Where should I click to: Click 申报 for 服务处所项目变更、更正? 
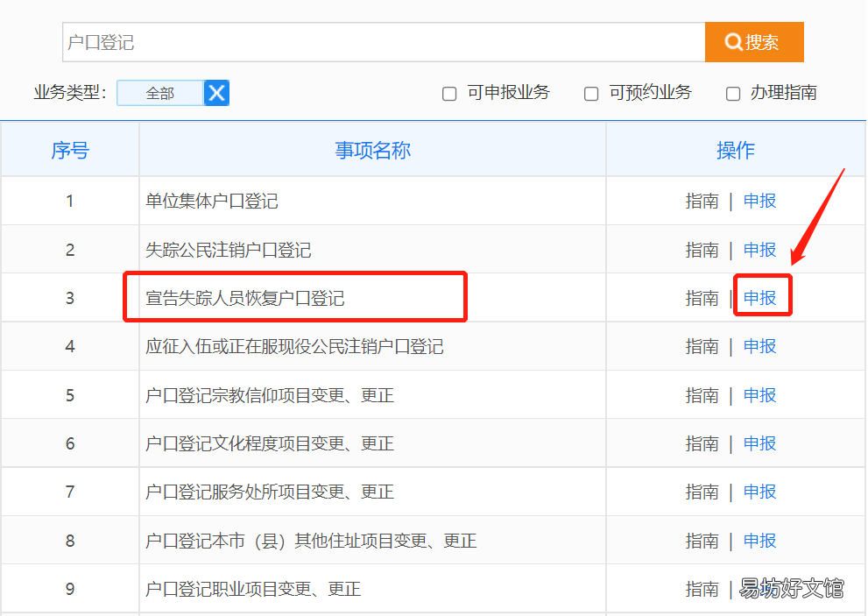click(759, 492)
